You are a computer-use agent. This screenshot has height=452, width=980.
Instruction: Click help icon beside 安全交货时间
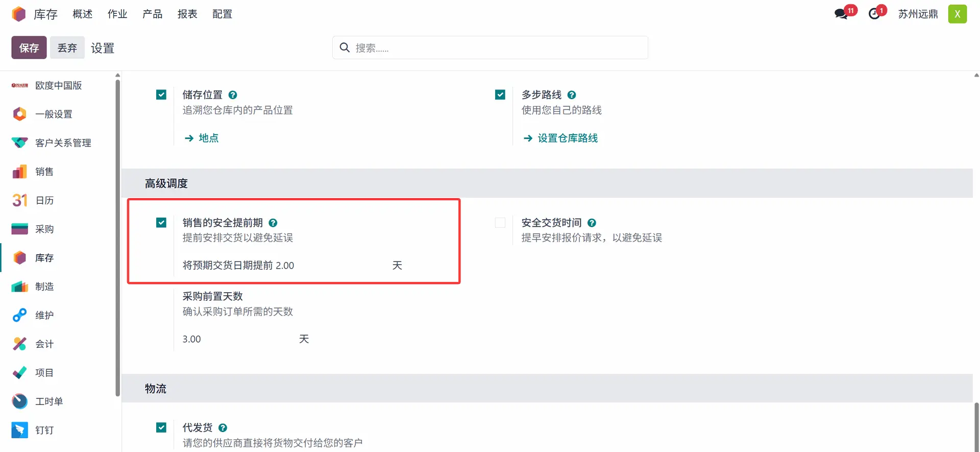pos(592,223)
